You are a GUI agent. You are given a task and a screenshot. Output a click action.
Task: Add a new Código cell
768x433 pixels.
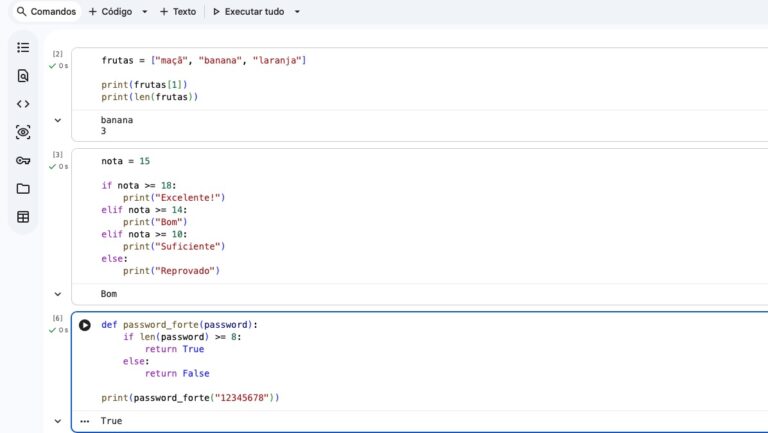coord(110,11)
